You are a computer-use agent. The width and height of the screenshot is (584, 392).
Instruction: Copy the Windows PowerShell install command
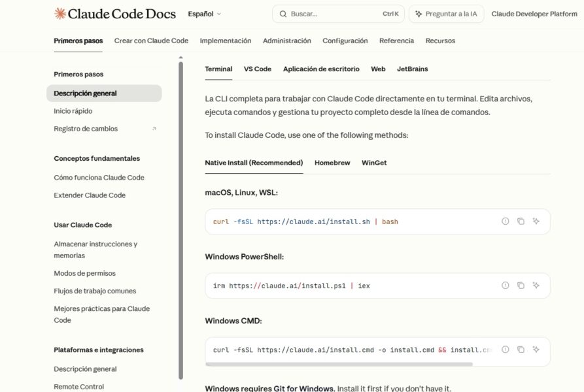[x=520, y=286]
